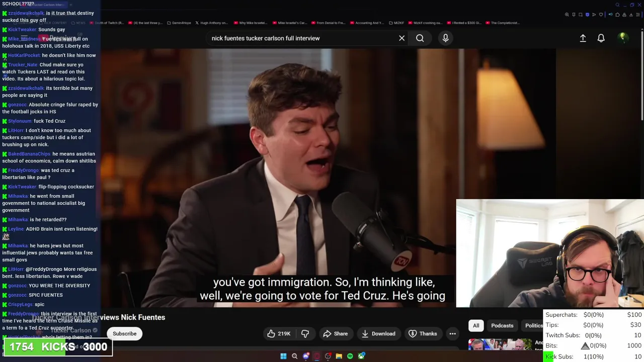This screenshot has width=644, height=362.
Task: Download the video
Action: click(378, 333)
